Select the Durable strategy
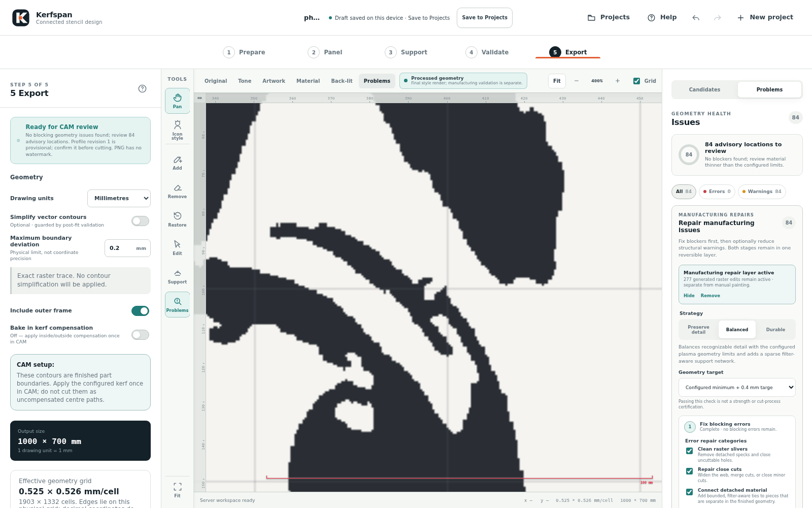The width and height of the screenshot is (812, 508). (775, 330)
